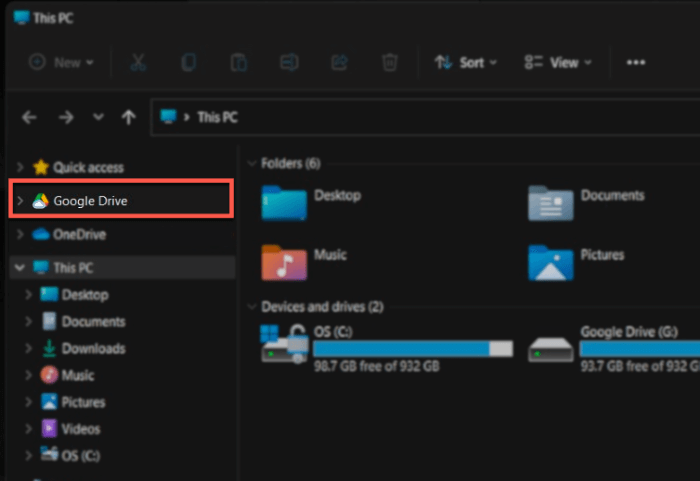Select the Google Drive (G:) drive icon
Screen dimensions: 700x481
(550, 349)
